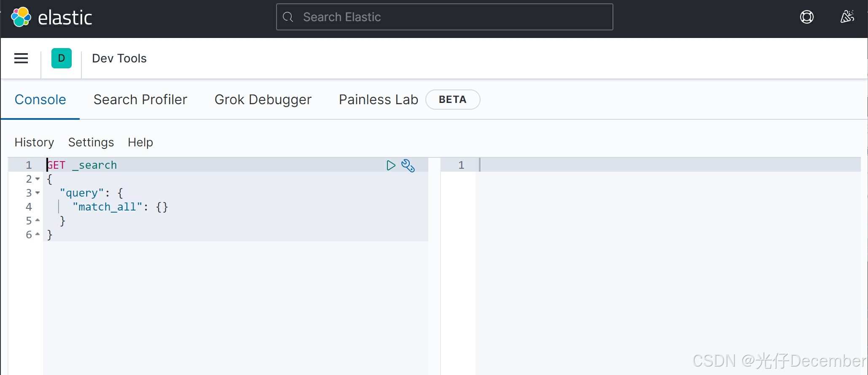Click the elastic wordmark text
This screenshot has height=375, width=868.
[65, 18]
